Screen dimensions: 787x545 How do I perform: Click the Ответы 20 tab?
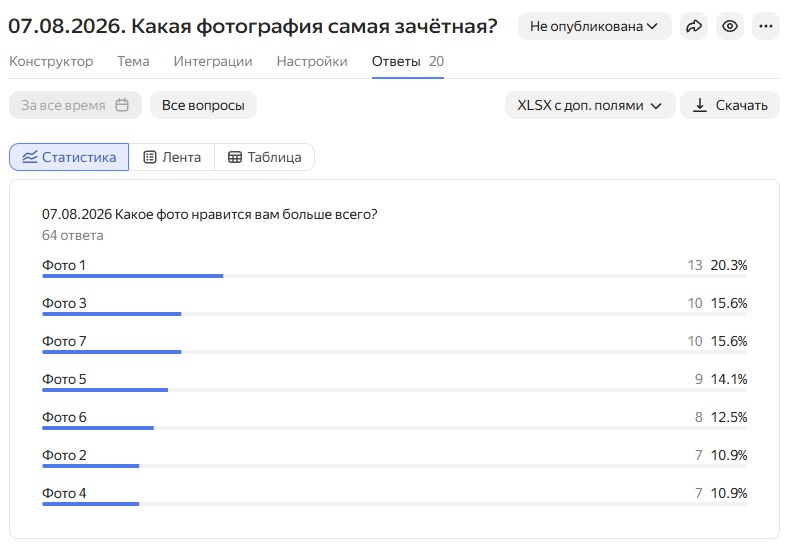(408, 61)
